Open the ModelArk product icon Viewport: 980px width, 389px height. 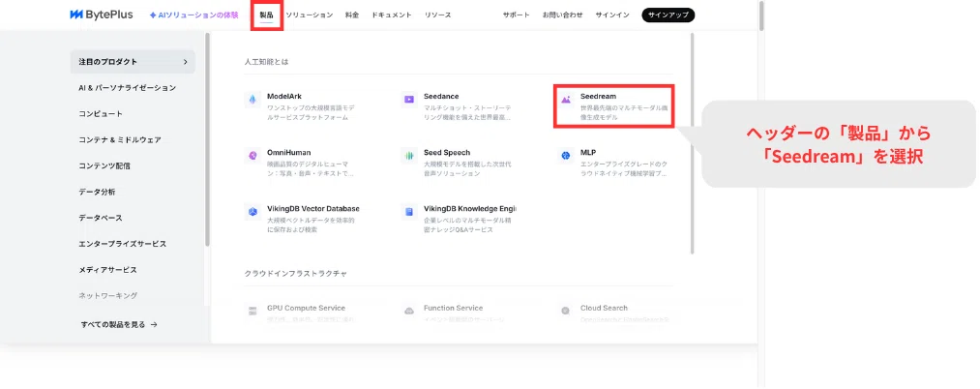point(252,100)
